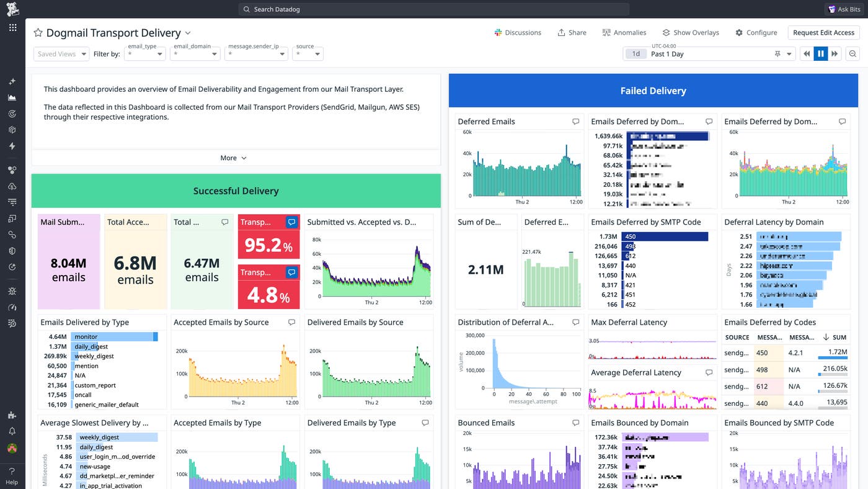Open Help from the sidebar question mark
Screen dimensions: 868x489
pyautogui.click(x=12, y=470)
